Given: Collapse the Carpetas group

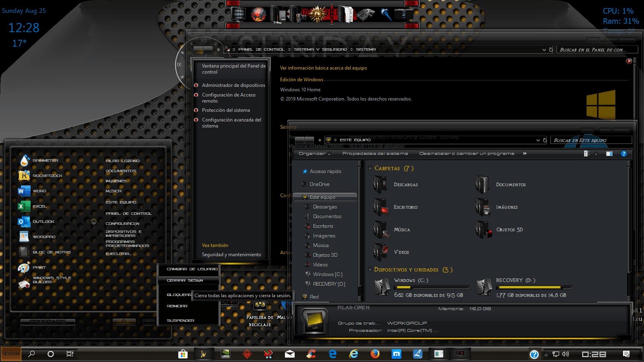Looking at the screenshot, I should [x=370, y=168].
